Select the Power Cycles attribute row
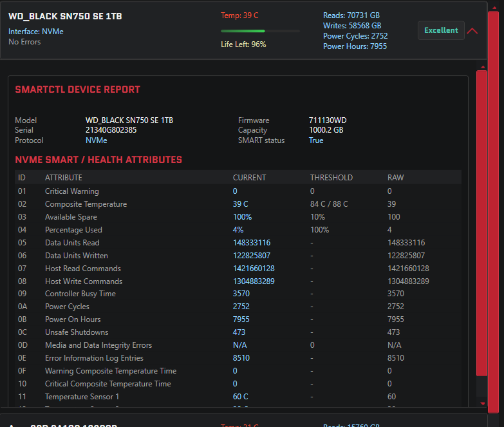 pos(238,307)
